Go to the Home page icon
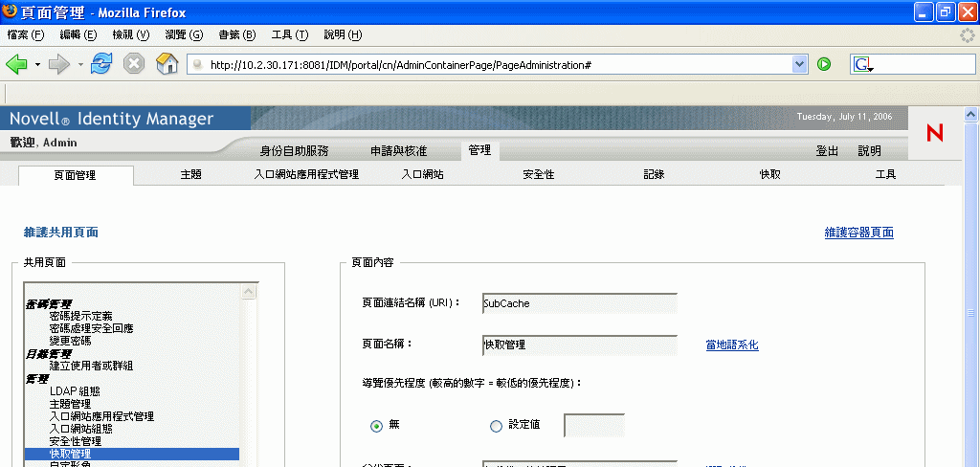The width and height of the screenshot is (980, 467). (x=167, y=64)
